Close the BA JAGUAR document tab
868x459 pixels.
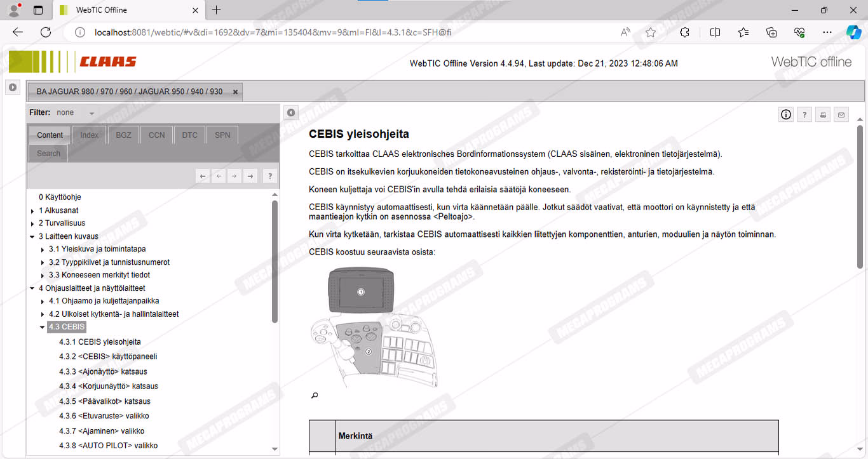pyautogui.click(x=235, y=92)
